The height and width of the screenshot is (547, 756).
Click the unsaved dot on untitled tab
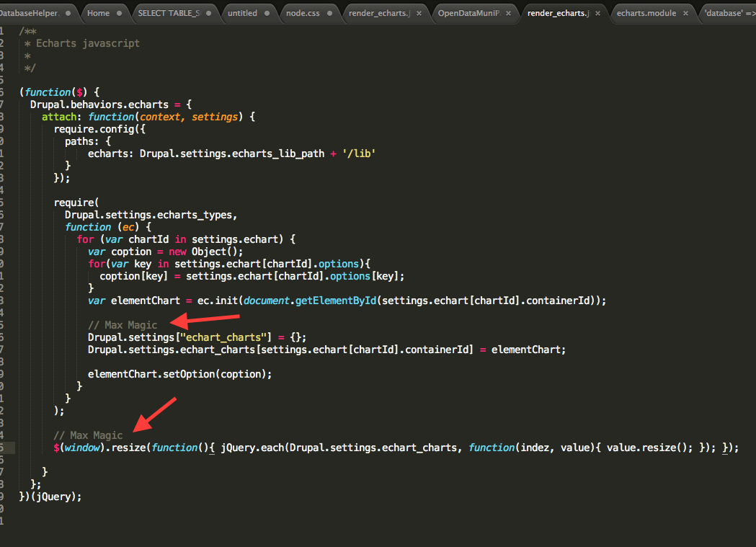tap(267, 13)
